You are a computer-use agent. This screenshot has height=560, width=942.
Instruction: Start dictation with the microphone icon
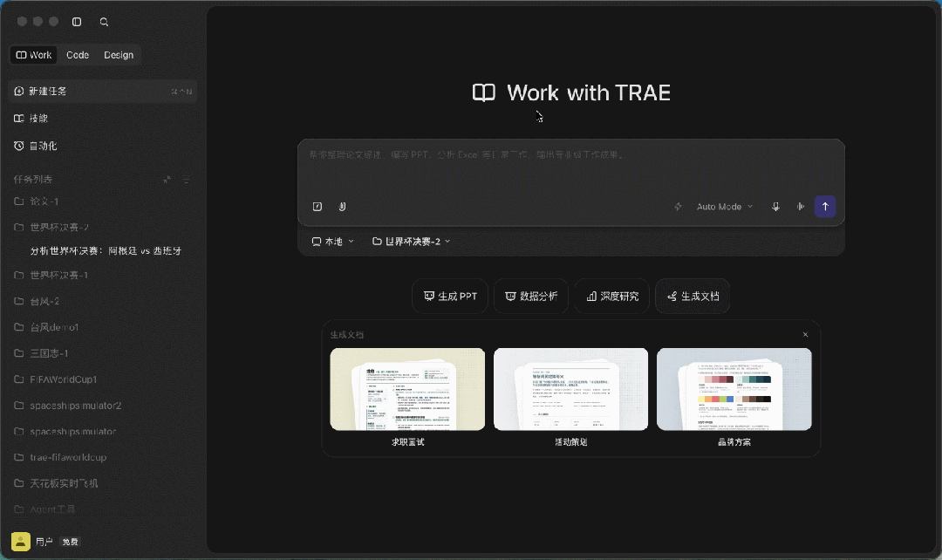point(775,207)
